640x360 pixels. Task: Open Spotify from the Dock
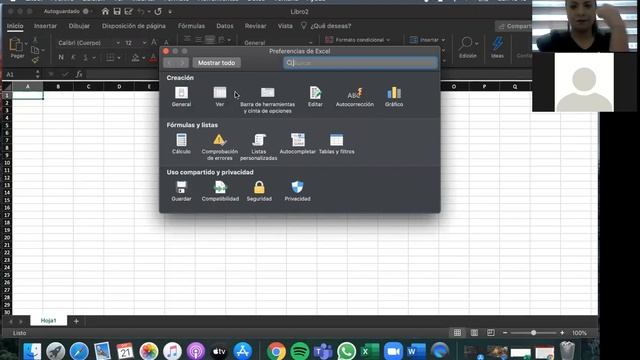(x=300, y=351)
